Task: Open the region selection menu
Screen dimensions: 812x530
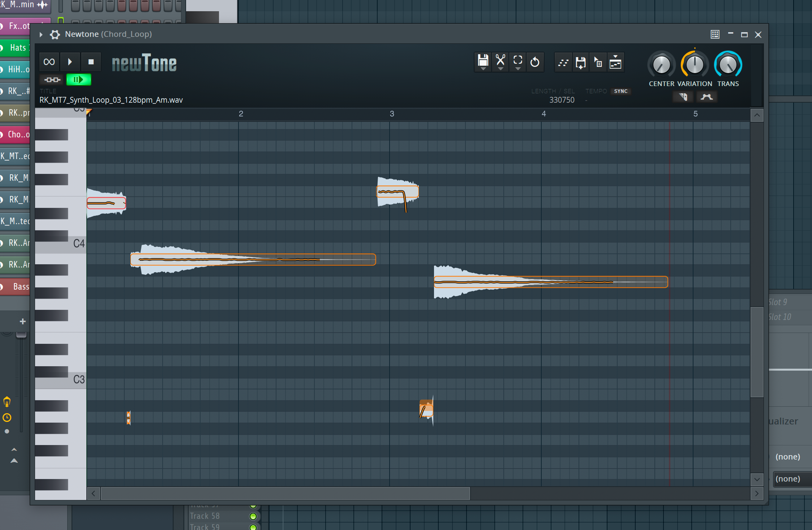Action: (x=518, y=62)
